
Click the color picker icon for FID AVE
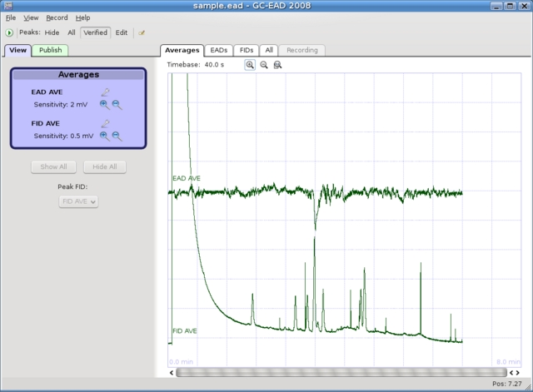(105, 123)
